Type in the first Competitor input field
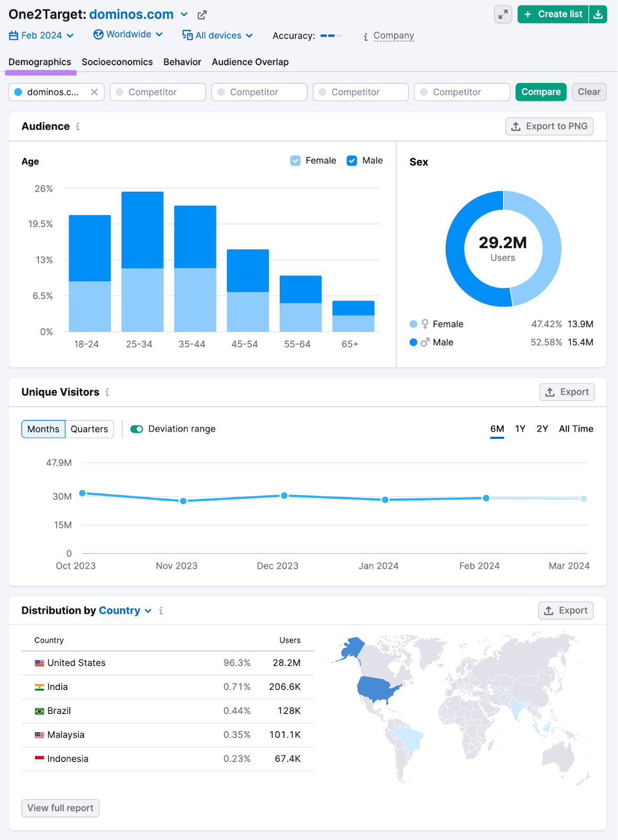 point(158,92)
